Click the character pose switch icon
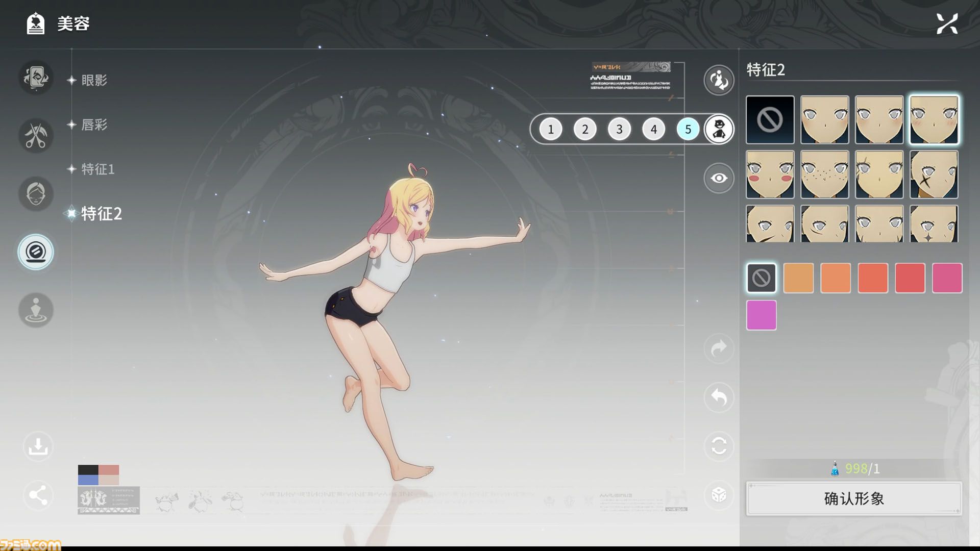The width and height of the screenshot is (980, 551). coord(719,80)
